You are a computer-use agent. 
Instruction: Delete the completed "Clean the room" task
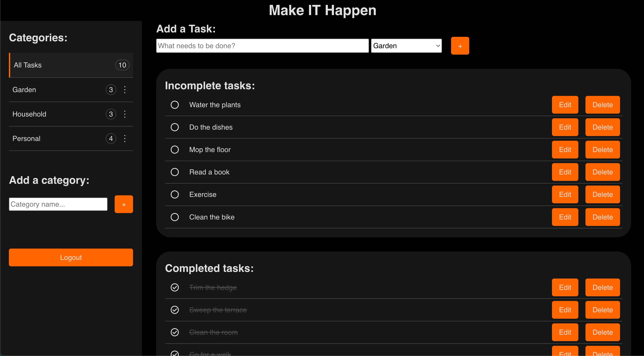602,332
